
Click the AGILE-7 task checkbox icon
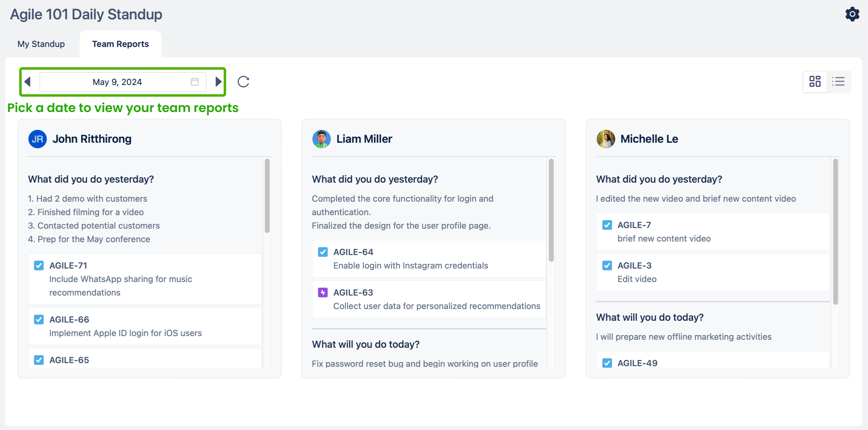click(x=607, y=225)
